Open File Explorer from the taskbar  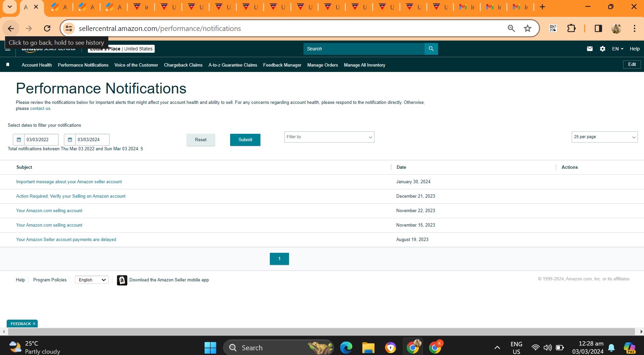(368, 348)
